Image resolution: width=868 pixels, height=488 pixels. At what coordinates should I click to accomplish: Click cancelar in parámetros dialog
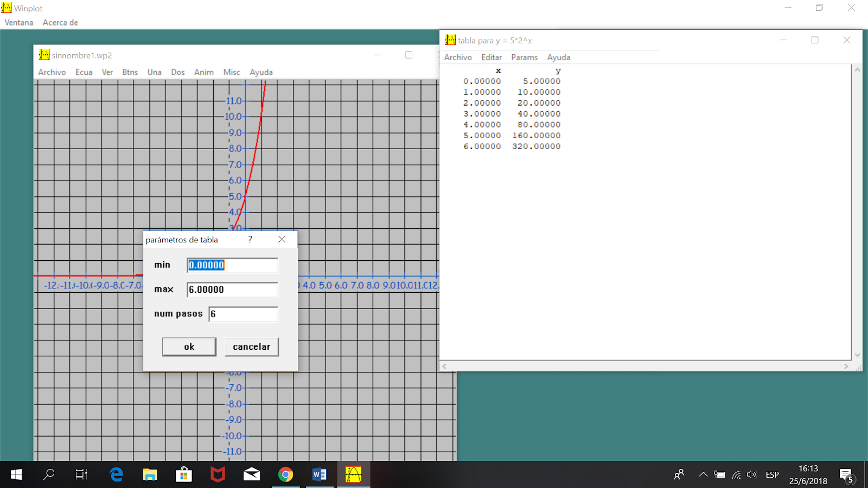(252, 347)
